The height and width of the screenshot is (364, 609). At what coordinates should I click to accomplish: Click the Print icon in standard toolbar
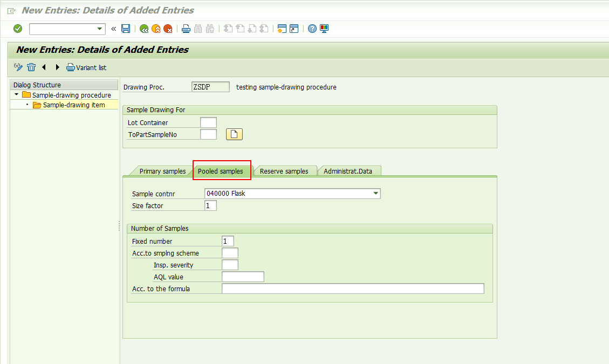[x=186, y=29]
